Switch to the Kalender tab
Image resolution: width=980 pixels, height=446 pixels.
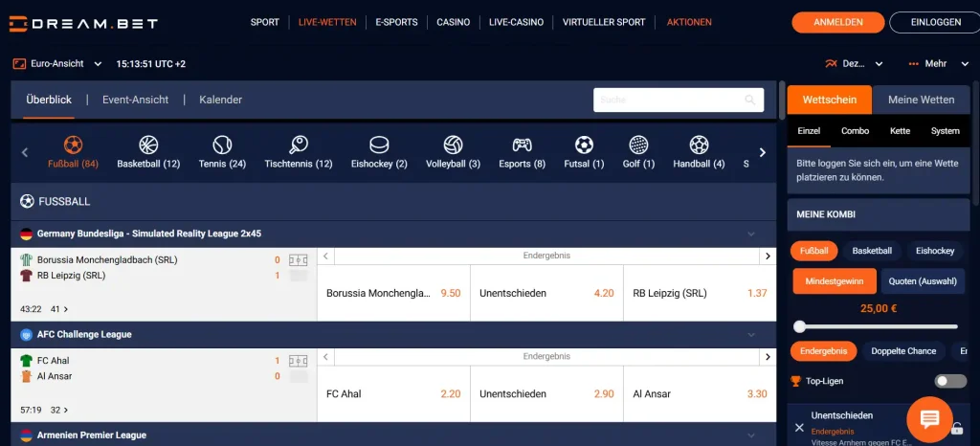point(221,100)
